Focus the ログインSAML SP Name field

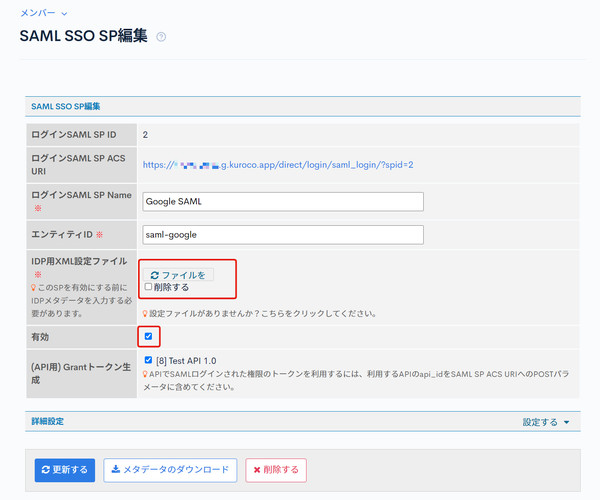[283, 202]
